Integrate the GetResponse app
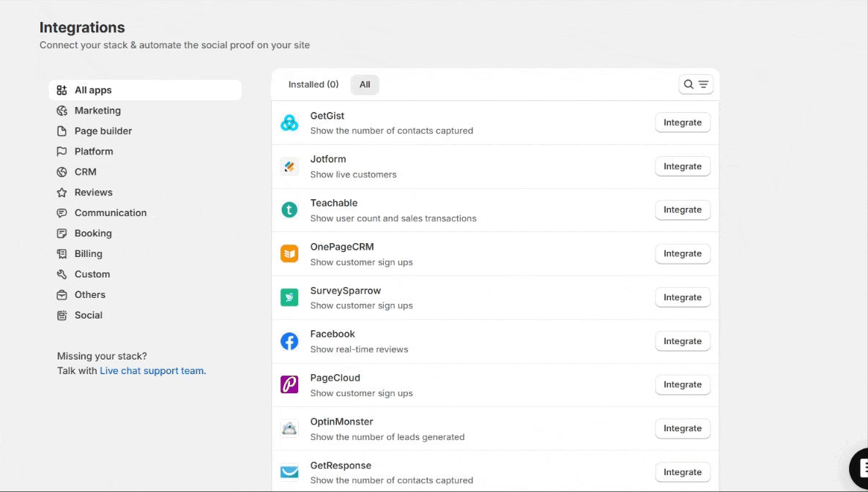 tap(683, 473)
